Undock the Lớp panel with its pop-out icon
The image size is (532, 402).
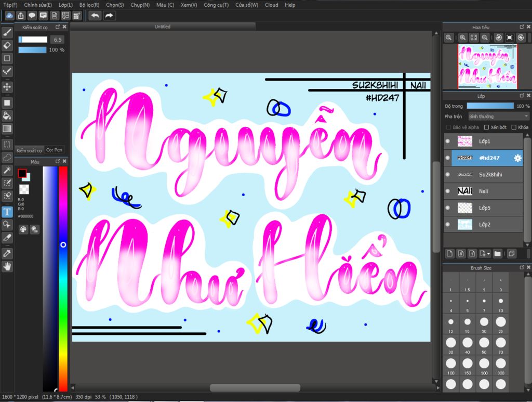[522, 95]
